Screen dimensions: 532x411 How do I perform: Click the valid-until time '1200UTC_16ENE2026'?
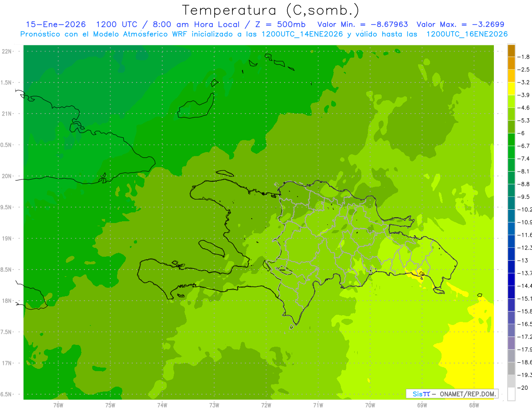pos(467,34)
